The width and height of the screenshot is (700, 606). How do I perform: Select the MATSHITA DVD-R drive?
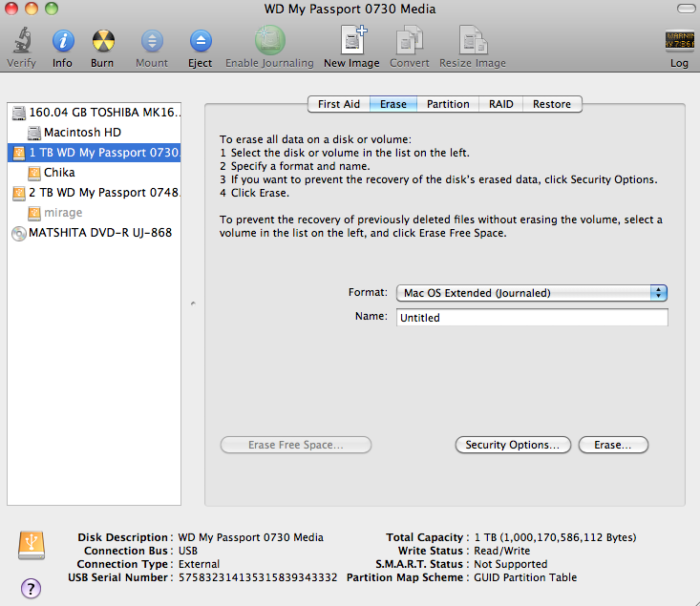coord(95,233)
